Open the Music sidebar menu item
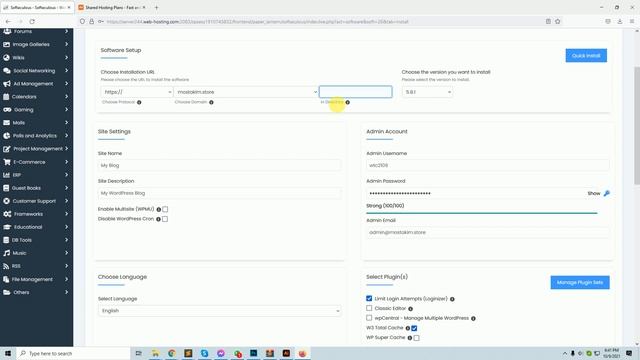Image resolution: width=640 pixels, height=360 pixels. [x=36, y=253]
